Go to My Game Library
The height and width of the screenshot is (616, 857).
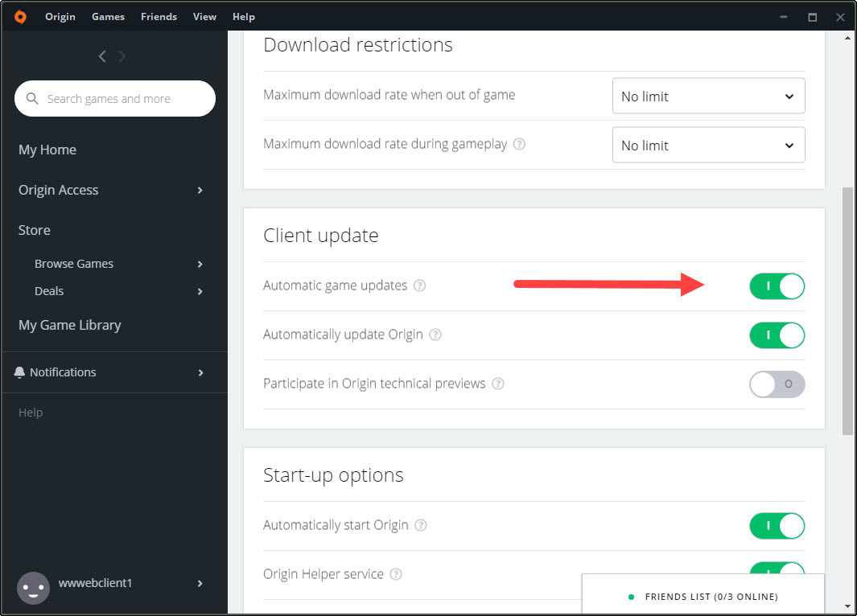point(70,325)
